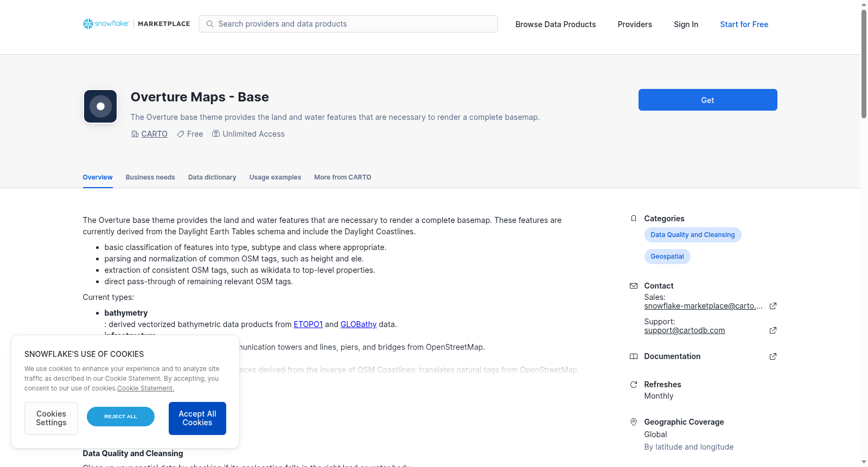This screenshot has width=868, height=467.
Task: Open the GLOBathy hyperlink
Action: point(359,324)
